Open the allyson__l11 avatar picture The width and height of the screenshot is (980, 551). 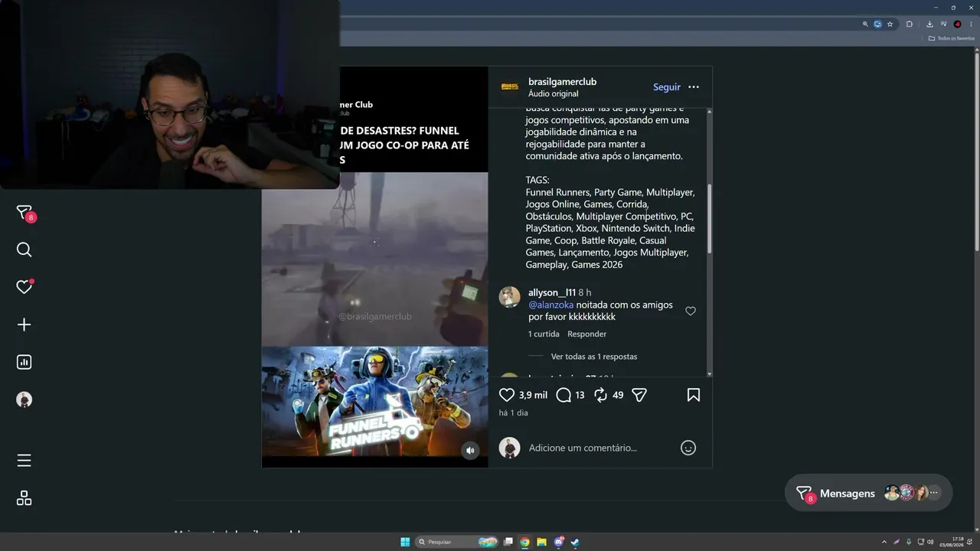510,297
